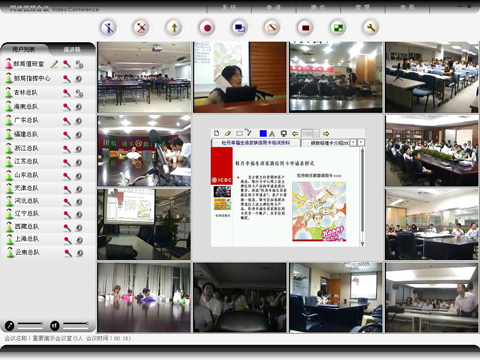This screenshot has width=480, height=360.
Task: Select user 部局指挥中心 in list
Action: point(32,78)
